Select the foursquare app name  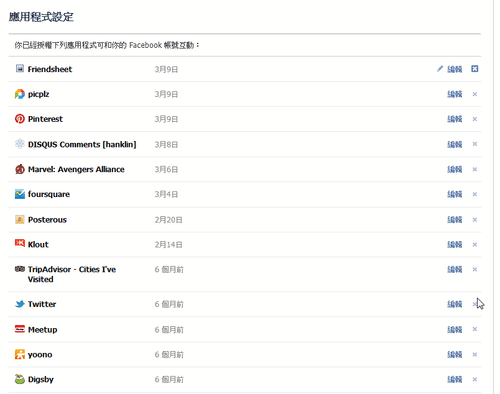[49, 194]
